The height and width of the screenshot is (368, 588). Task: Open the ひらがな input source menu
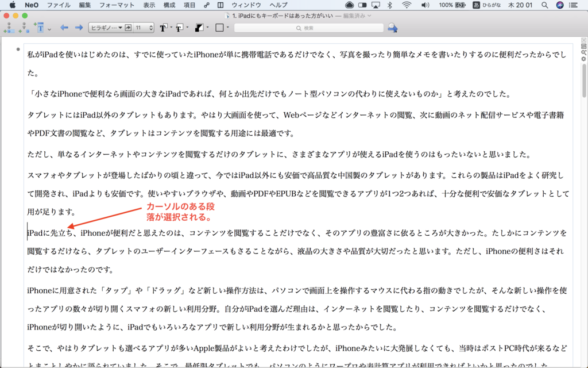pos(487,5)
